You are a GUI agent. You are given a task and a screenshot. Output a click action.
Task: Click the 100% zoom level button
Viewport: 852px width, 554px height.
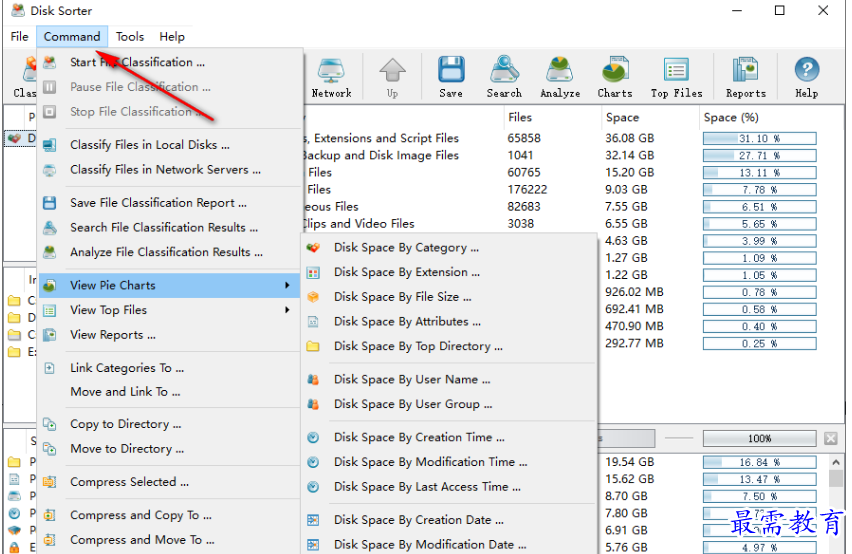point(760,439)
